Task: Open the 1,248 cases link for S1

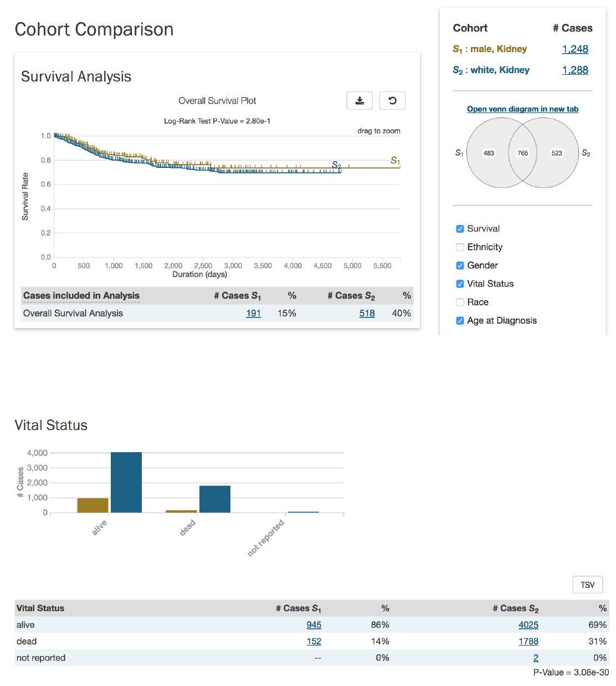Action: click(575, 49)
